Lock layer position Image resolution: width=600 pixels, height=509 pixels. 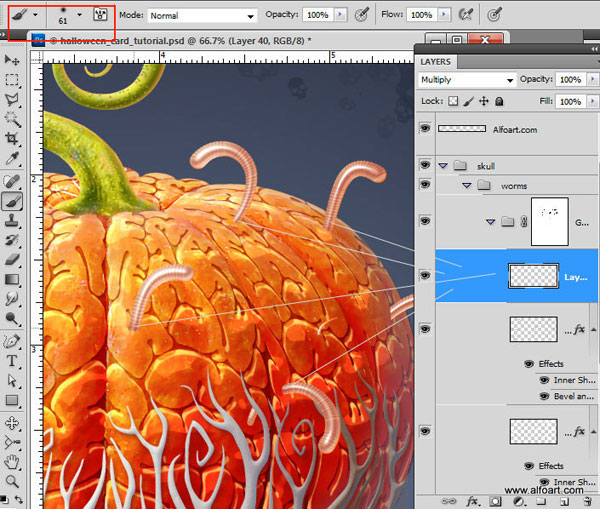(x=484, y=101)
